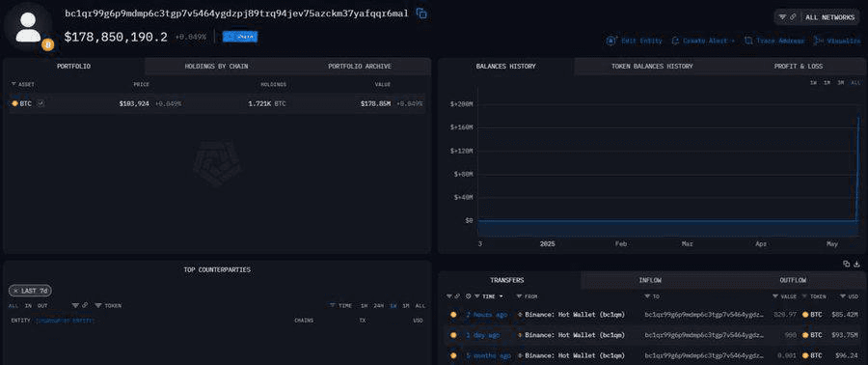The height and width of the screenshot is (365, 868).
Task: Switch to the Profit & Loss tab
Action: 798,66
